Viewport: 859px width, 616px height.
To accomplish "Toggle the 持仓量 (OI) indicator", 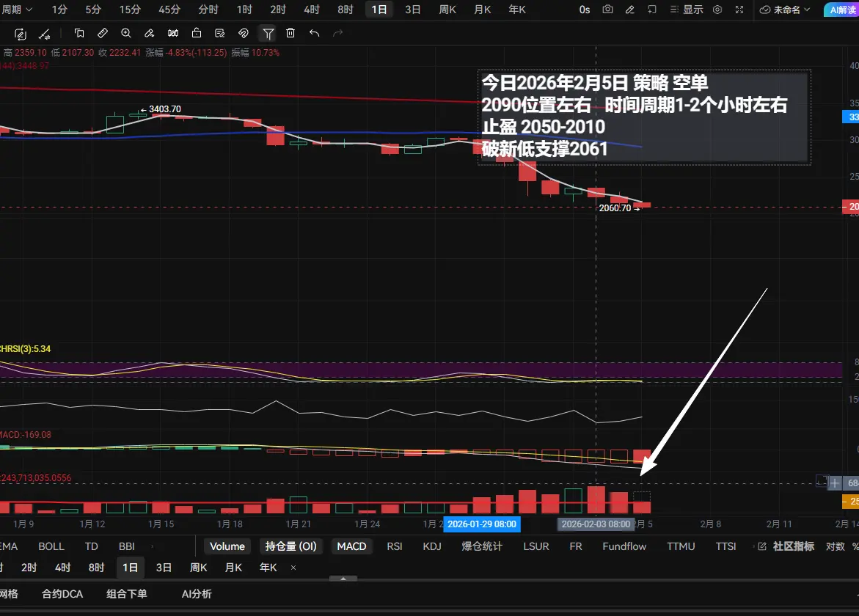I will pos(291,546).
